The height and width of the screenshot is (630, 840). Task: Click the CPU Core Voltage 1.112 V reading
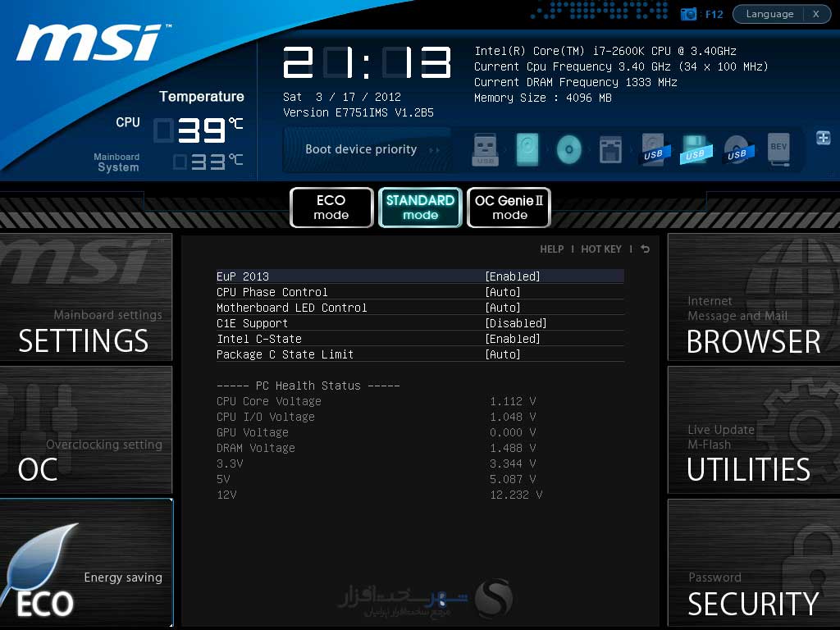click(x=513, y=401)
